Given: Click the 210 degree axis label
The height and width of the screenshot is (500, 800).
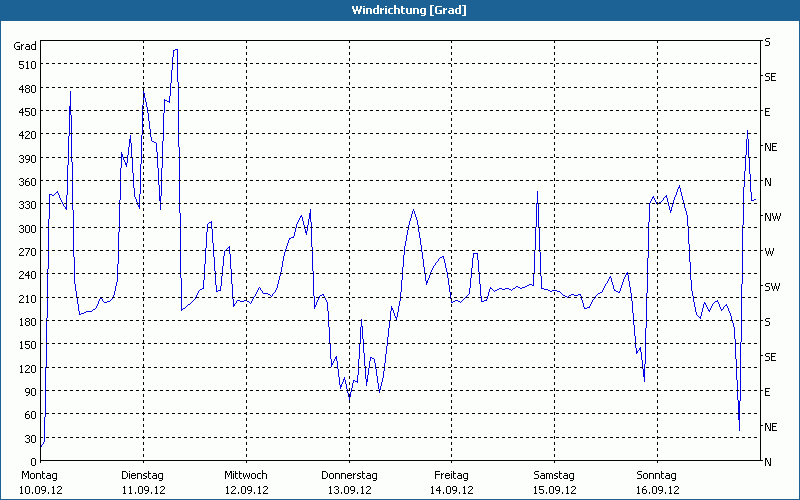Looking at the screenshot, I should (28, 298).
